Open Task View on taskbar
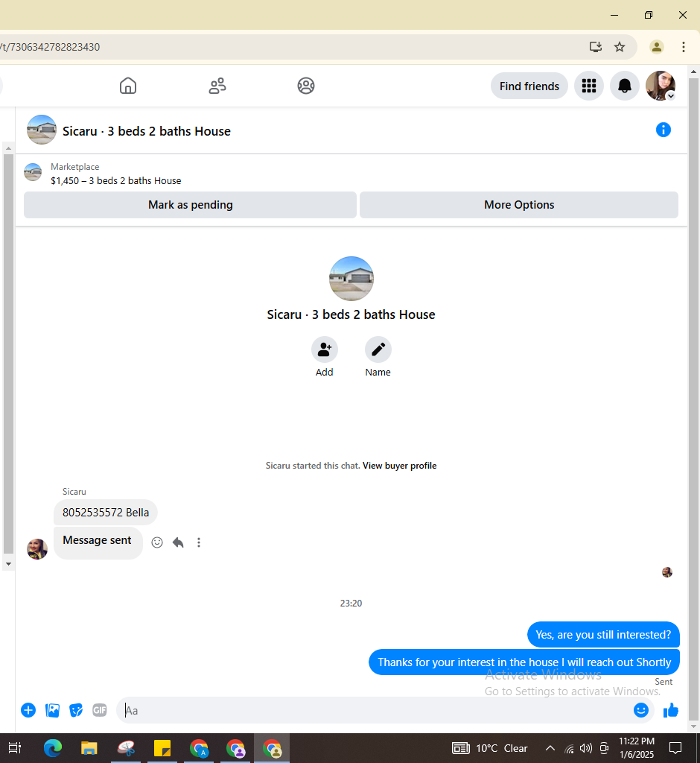 pos(15,748)
